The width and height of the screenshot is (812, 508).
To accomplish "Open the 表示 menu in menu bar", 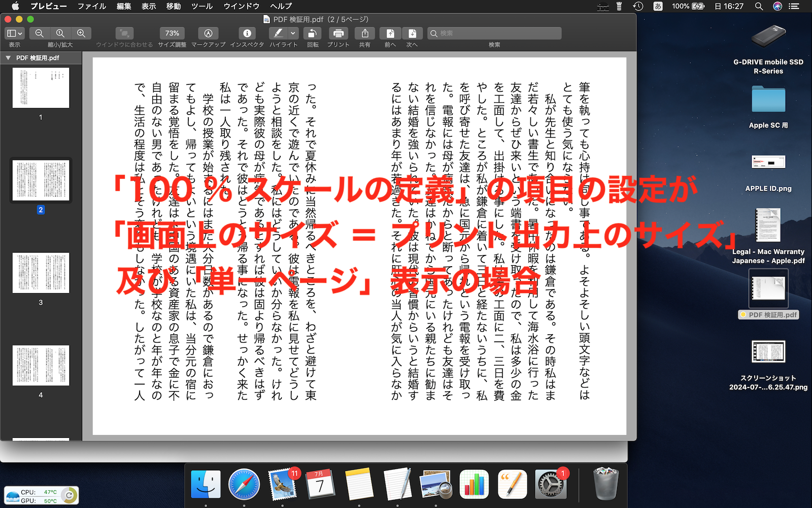I will [x=149, y=6].
